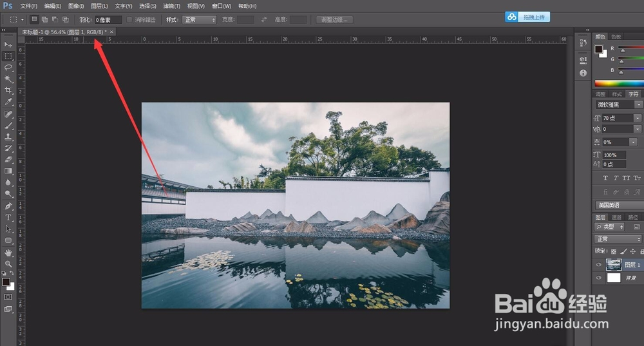Open the language dropdown 美国英语
644x346 pixels.
pyautogui.click(x=619, y=205)
